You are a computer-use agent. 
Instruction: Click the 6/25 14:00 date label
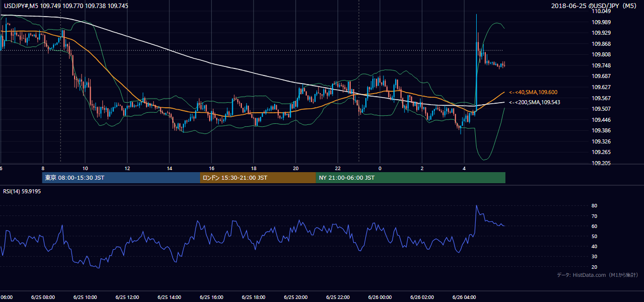click(169, 297)
